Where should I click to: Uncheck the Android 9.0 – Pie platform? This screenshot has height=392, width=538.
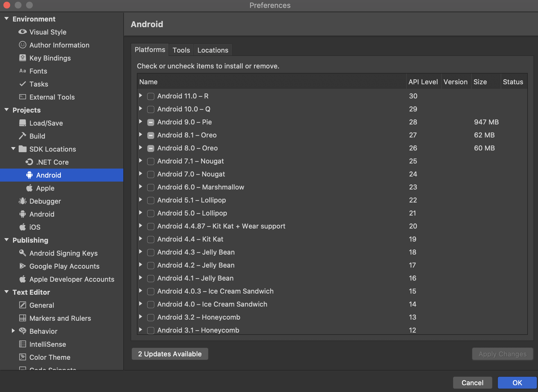pos(151,122)
